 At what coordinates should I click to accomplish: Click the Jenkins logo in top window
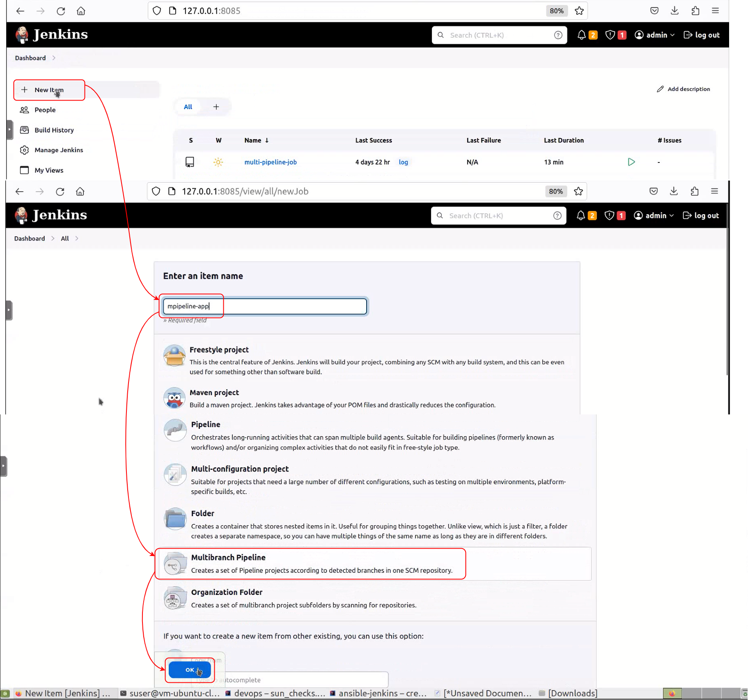coord(52,35)
